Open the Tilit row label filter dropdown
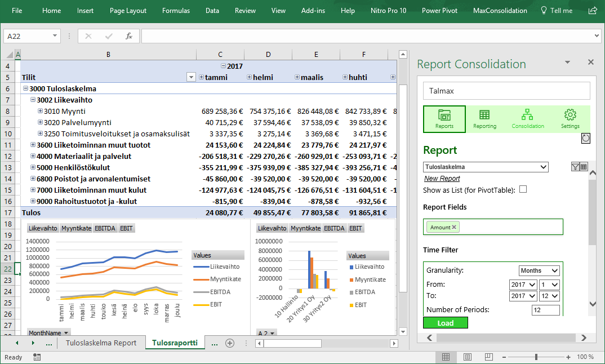 click(x=190, y=77)
